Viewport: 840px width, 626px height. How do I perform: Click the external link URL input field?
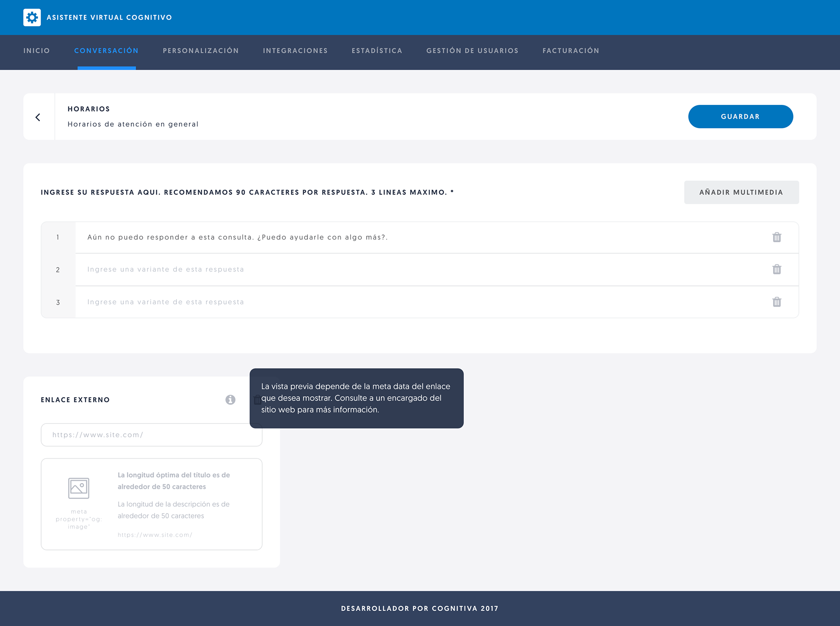point(151,435)
